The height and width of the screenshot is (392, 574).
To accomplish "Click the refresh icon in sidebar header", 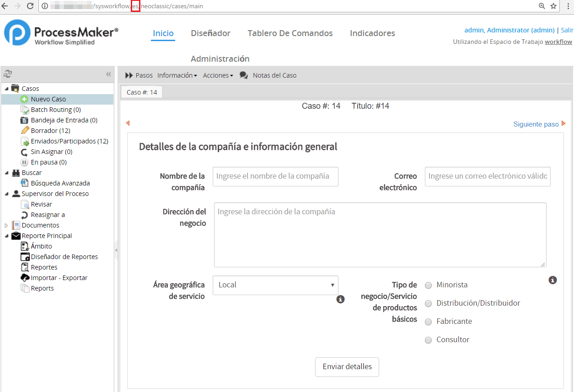I will point(8,74).
